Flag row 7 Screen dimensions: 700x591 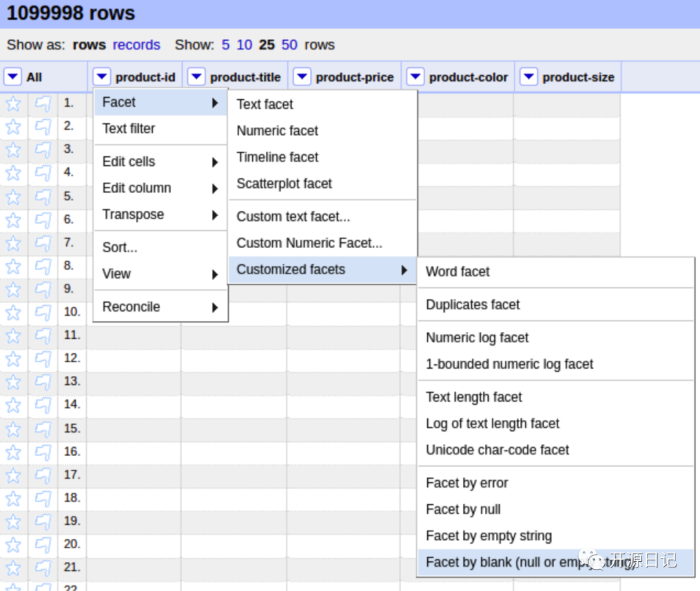click(x=43, y=243)
